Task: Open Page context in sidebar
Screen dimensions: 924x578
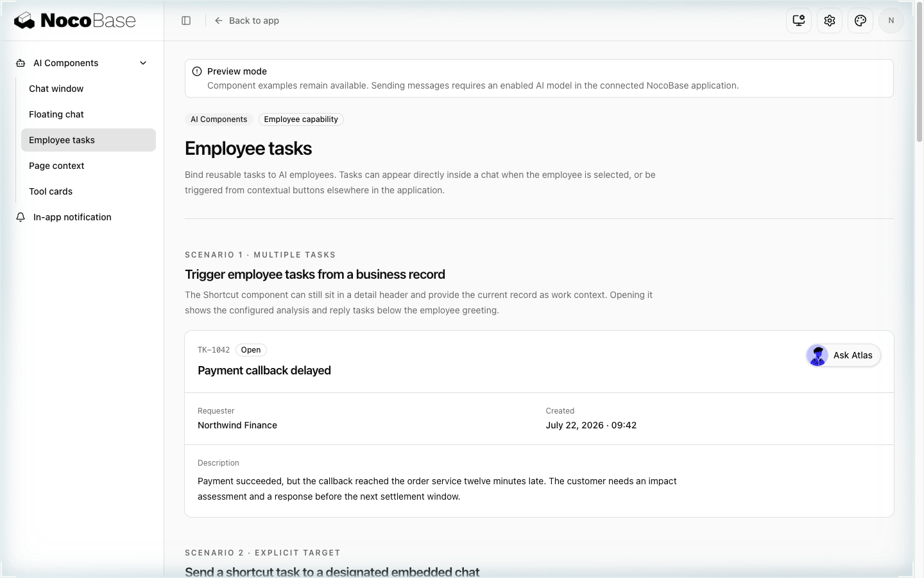Action: coord(89,166)
